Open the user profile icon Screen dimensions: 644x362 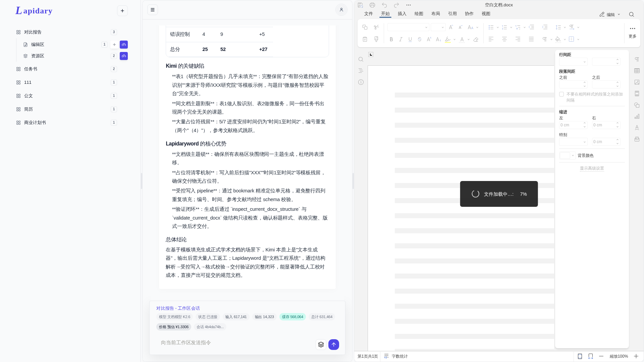coord(341,10)
